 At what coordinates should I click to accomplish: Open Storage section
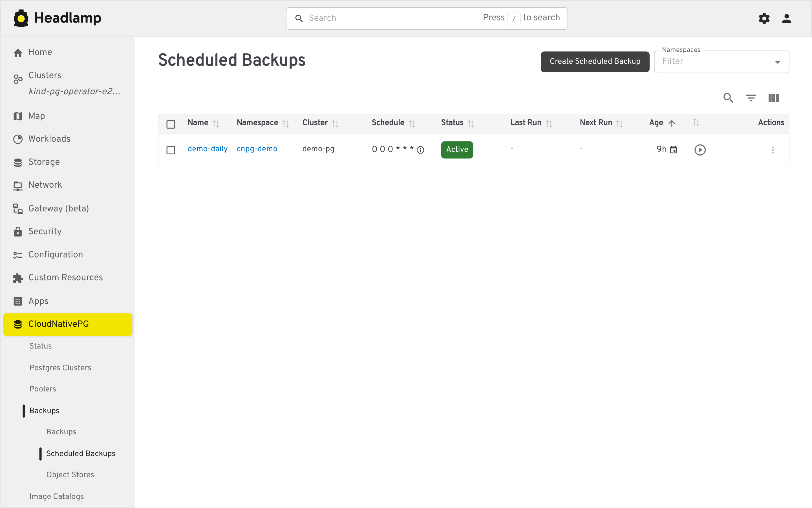click(67, 162)
